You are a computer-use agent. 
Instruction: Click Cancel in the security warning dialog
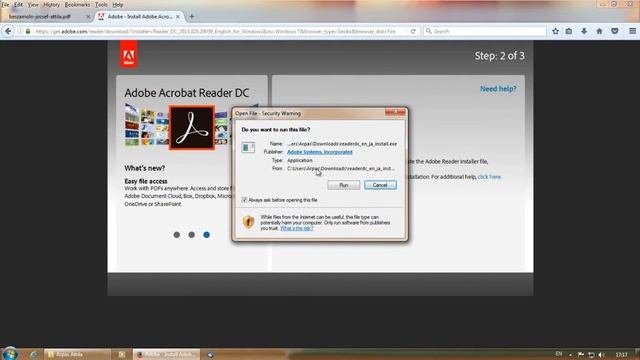(380, 185)
